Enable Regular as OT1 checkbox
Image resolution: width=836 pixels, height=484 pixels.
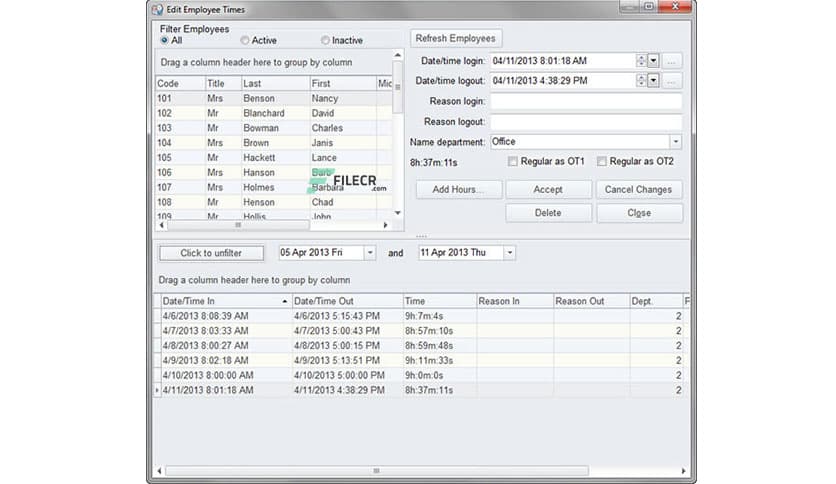(513, 161)
